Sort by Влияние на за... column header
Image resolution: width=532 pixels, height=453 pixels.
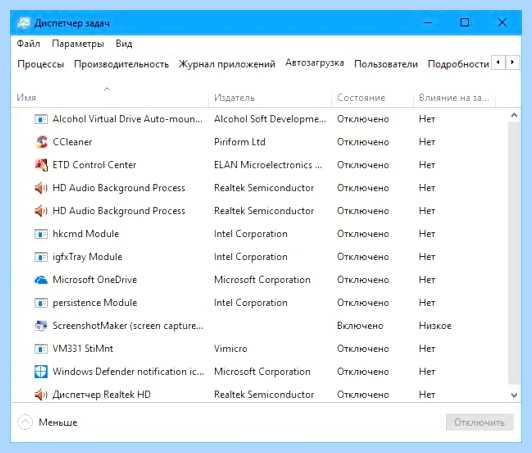[x=454, y=98]
